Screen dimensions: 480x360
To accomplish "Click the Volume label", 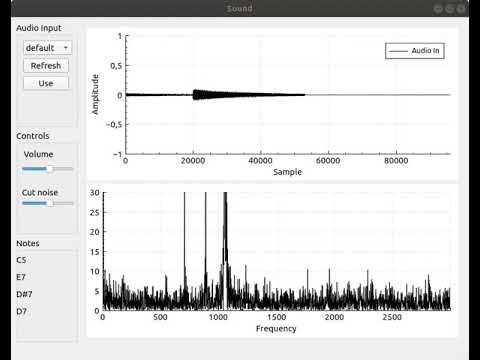I will (38, 154).
